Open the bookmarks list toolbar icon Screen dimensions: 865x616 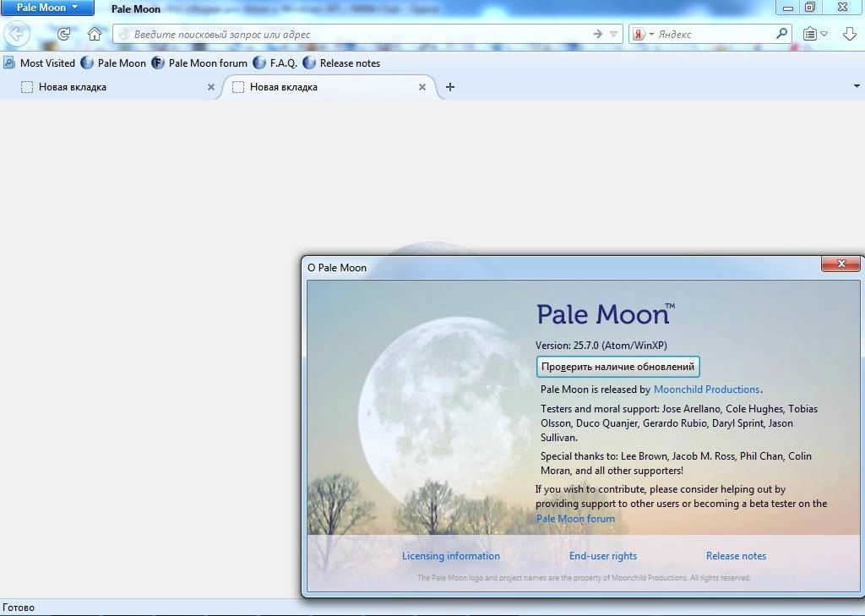[809, 34]
